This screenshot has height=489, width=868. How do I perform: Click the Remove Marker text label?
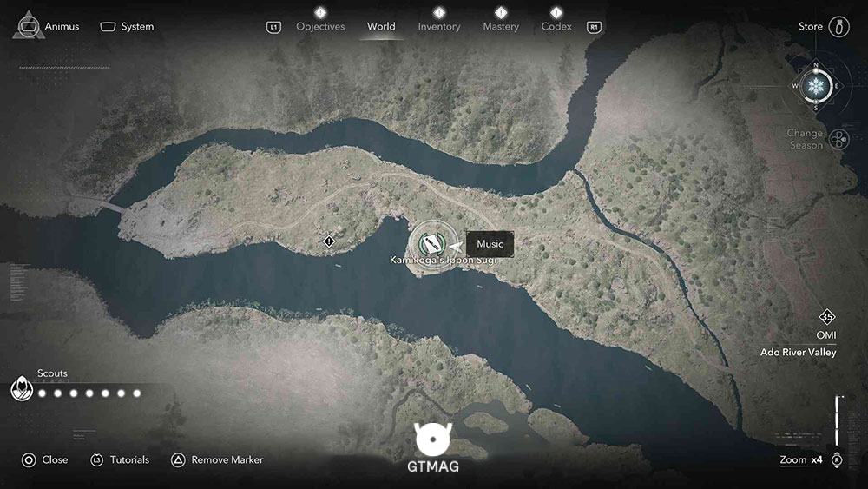[x=227, y=459]
